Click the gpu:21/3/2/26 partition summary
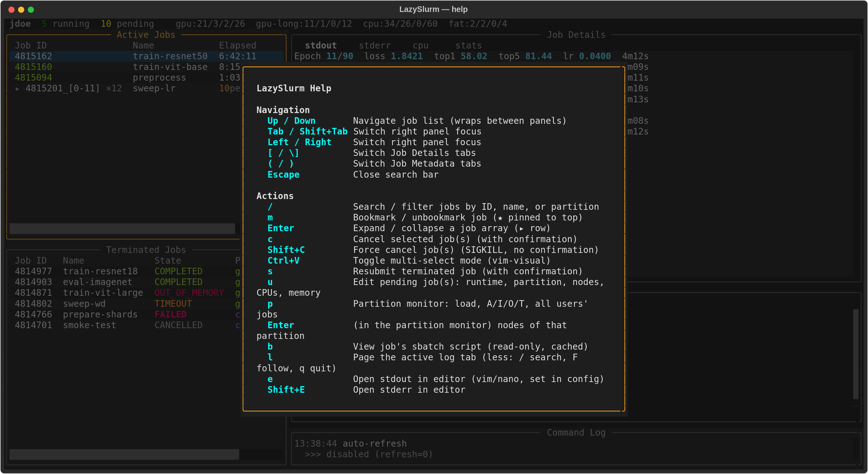Screen dimensions: 868x474 tap(210, 24)
